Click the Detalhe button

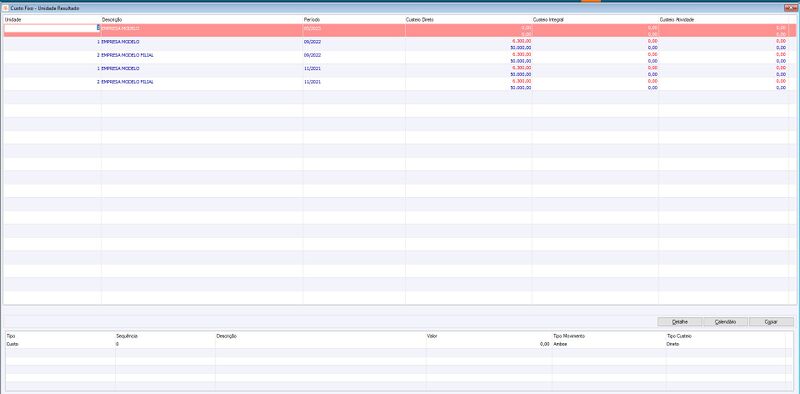[x=680, y=322]
